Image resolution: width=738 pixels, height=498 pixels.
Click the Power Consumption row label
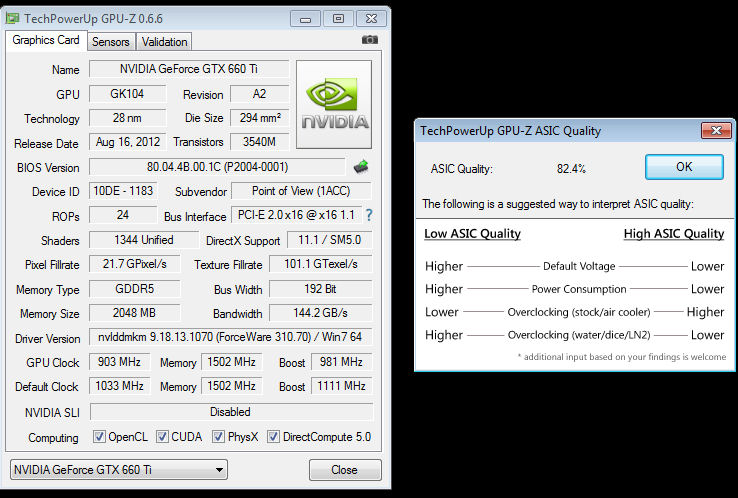coord(579,289)
